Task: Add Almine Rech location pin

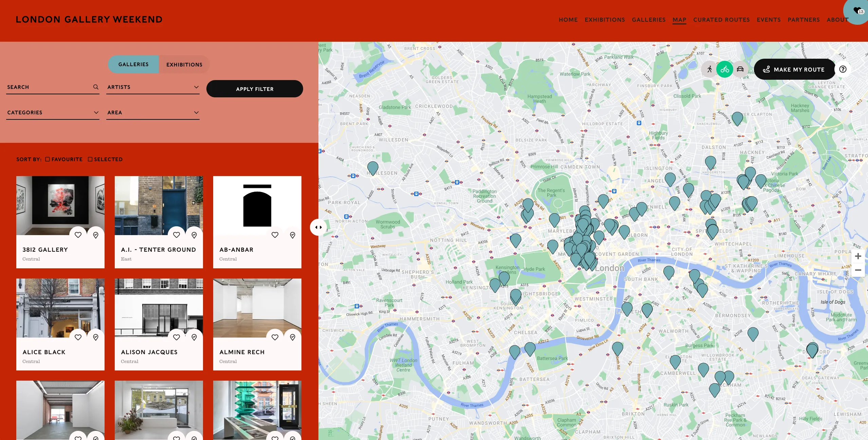Action: pyautogui.click(x=293, y=337)
